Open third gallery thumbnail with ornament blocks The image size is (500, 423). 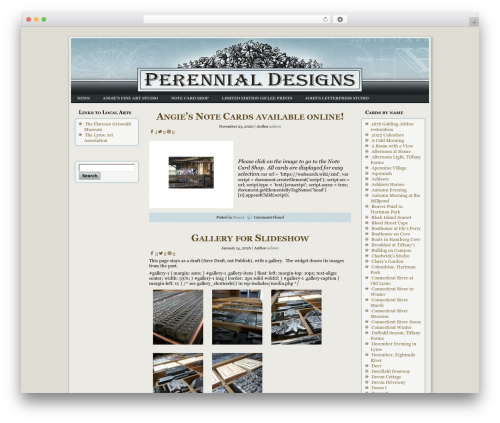coord(296,317)
